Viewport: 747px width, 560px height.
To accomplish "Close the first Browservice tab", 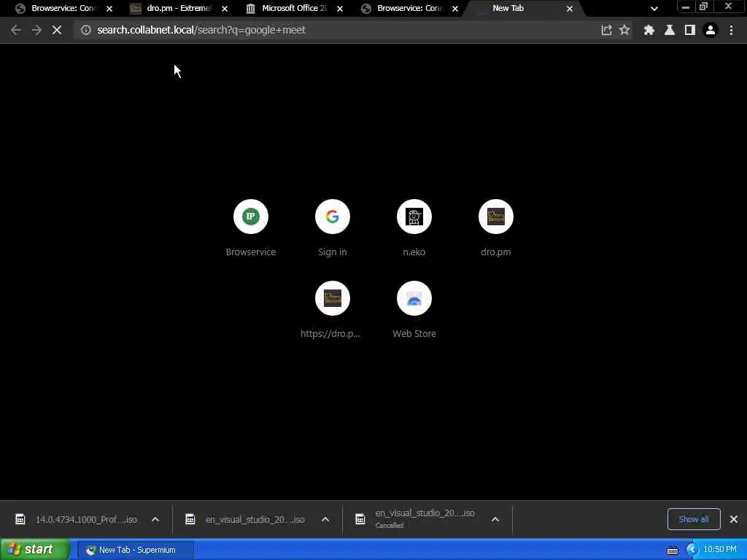I will click(109, 9).
